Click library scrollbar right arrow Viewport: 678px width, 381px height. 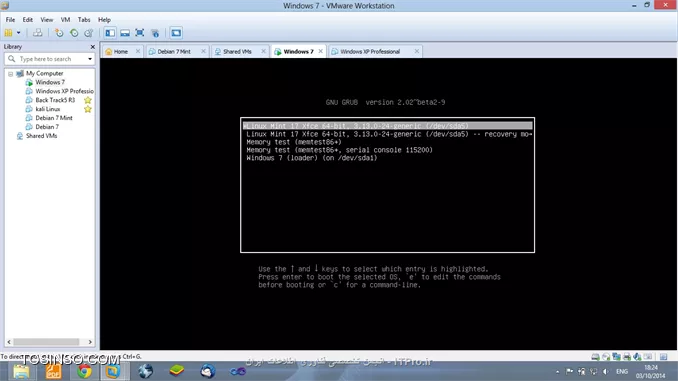pos(90,342)
